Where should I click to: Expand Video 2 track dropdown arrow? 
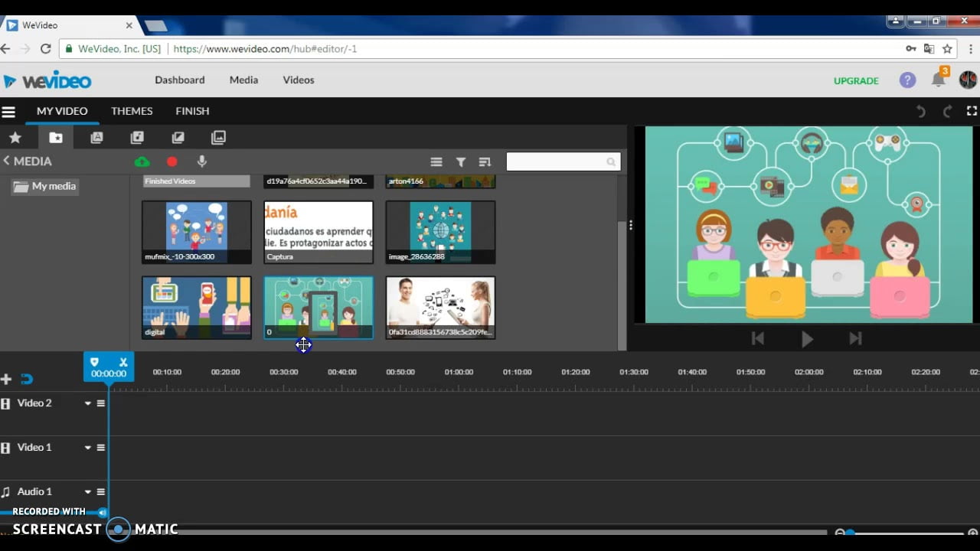pos(87,403)
